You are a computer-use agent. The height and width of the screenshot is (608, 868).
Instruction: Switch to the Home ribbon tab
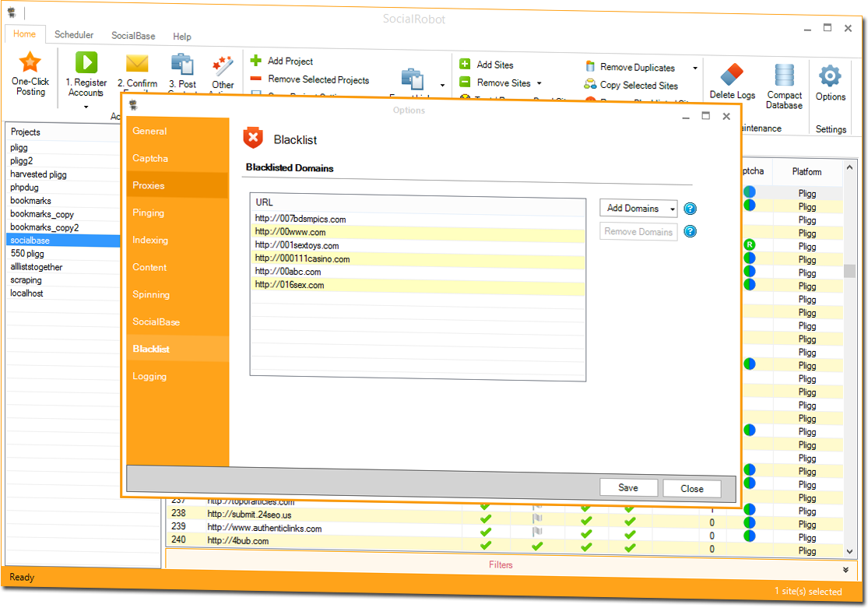(x=24, y=33)
